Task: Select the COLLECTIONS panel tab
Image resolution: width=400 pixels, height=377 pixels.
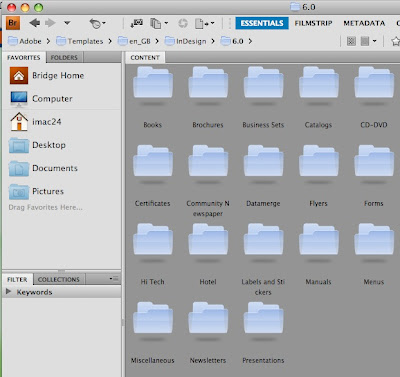Action: tap(59, 279)
